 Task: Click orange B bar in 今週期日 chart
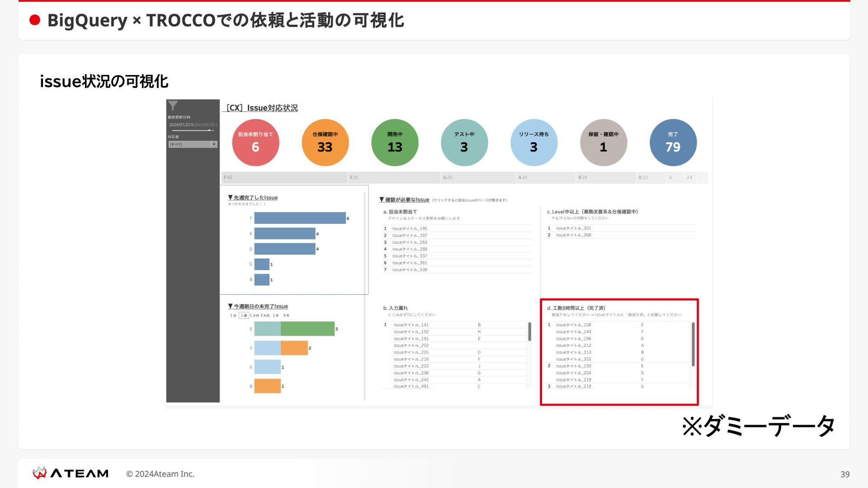point(267,386)
